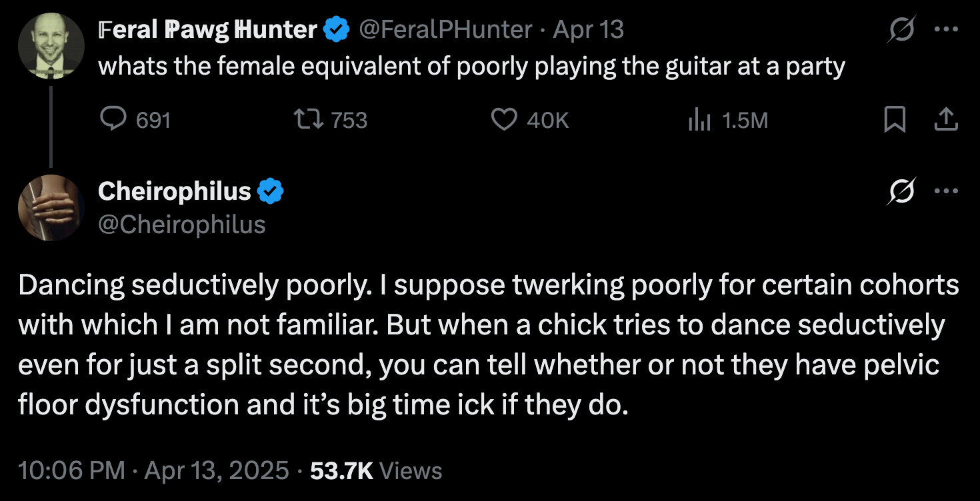Click Cheirophilus's blue verified badge
The width and height of the screenshot is (980, 501).
tap(271, 191)
